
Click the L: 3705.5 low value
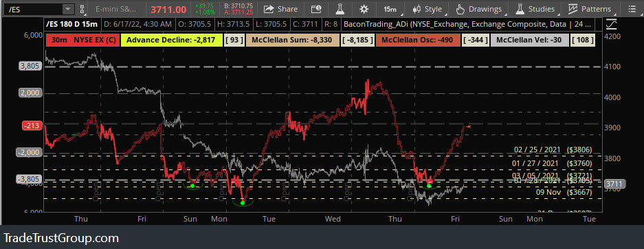[x=271, y=24]
